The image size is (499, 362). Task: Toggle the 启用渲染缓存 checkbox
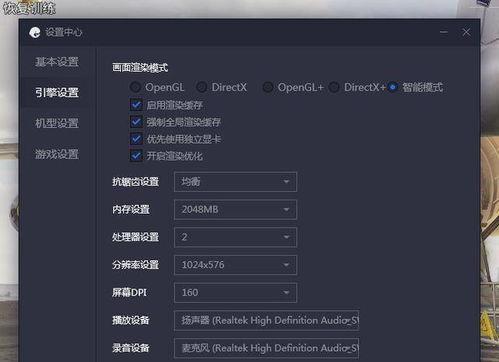(x=136, y=105)
